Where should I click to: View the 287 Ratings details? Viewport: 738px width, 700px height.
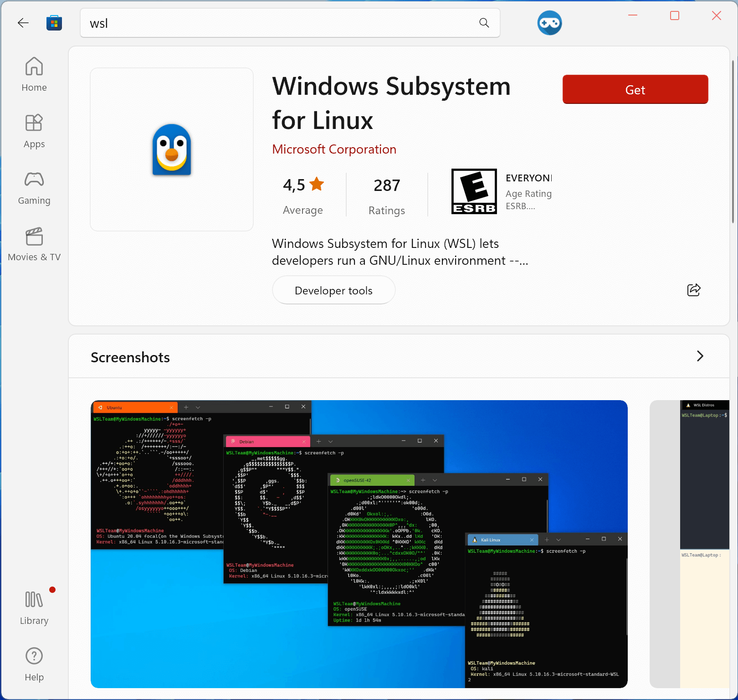[x=386, y=195]
